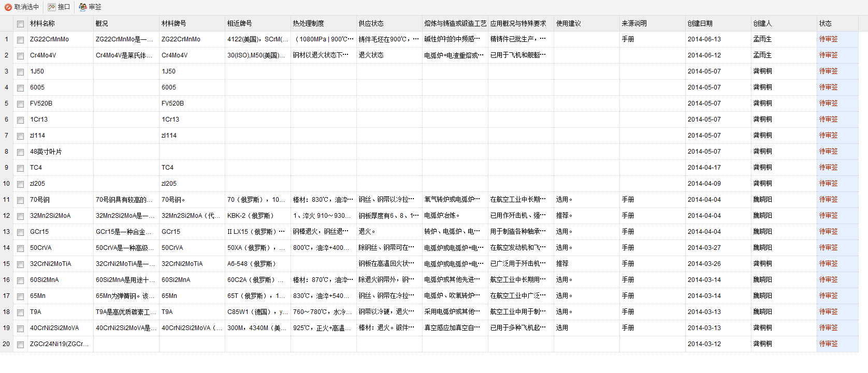Open 待审签 link for 1J50 row
Viewport: 868px width, 373px height.
828,71
